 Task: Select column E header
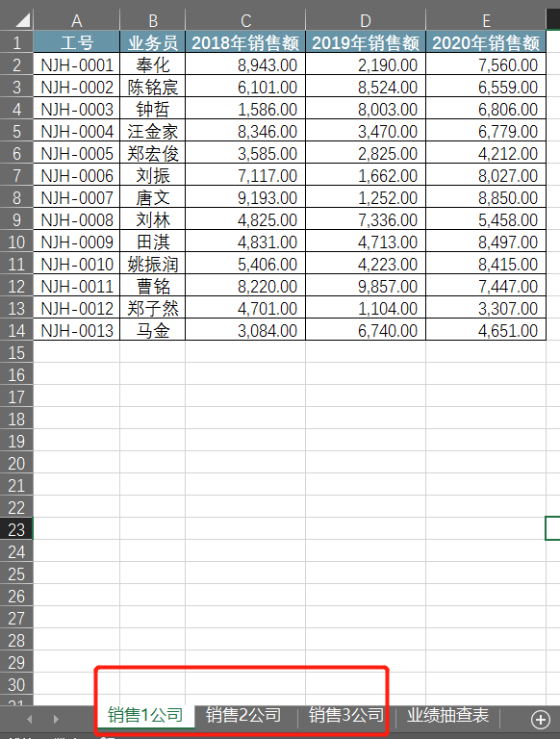coord(486,21)
